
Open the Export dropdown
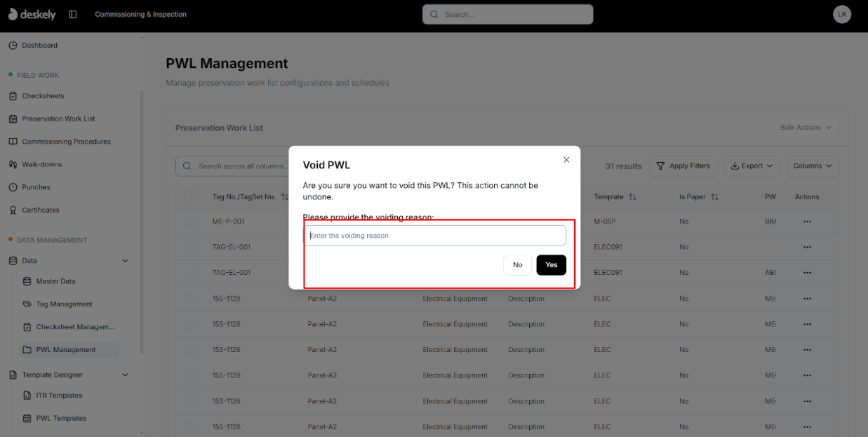[x=752, y=166]
